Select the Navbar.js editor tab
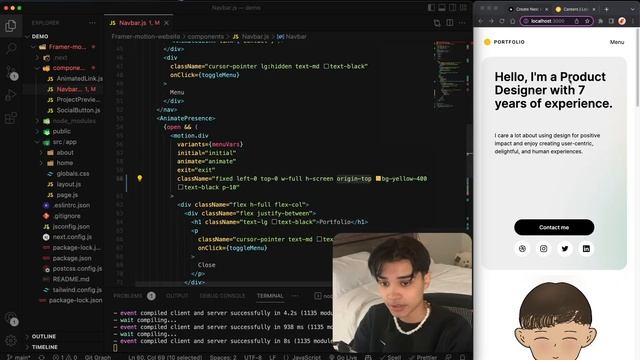Screen dimensions: 640x360 coord(138,23)
